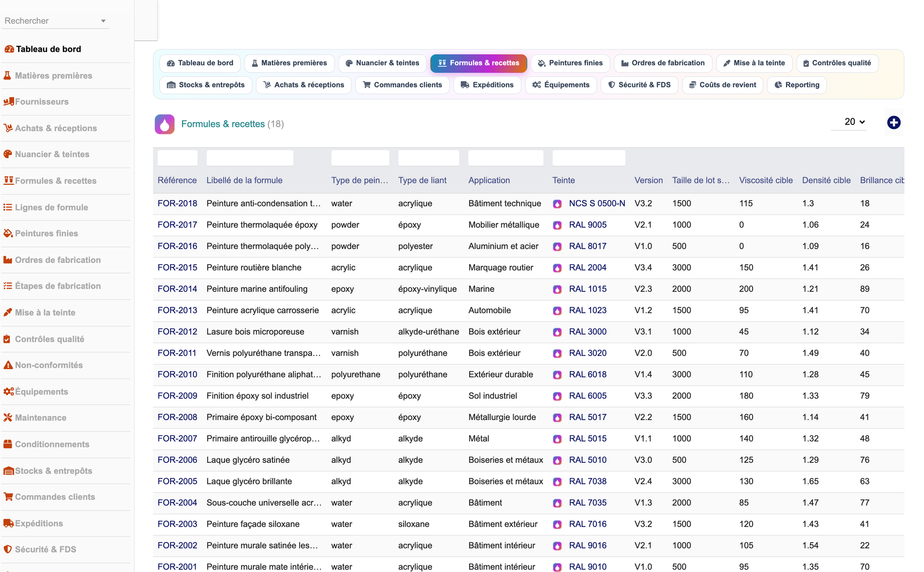Click the cart icon for Commandes clients in sidebar
This screenshot has height=572, width=924.
(x=8, y=496)
